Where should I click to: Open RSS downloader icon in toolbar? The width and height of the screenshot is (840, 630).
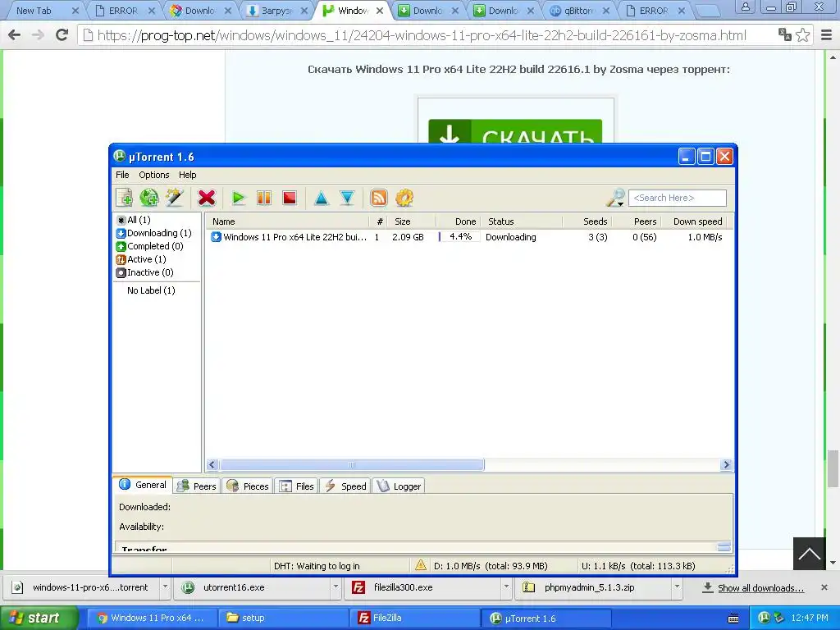pos(379,198)
